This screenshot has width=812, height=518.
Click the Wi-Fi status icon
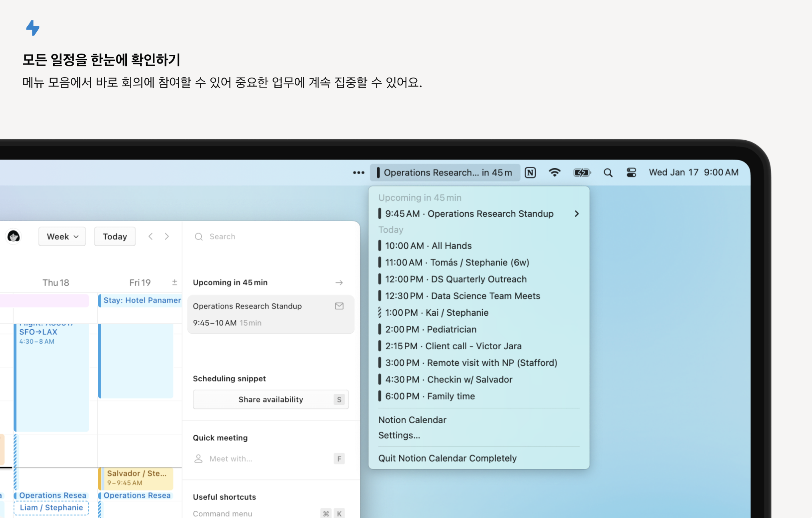pos(554,173)
